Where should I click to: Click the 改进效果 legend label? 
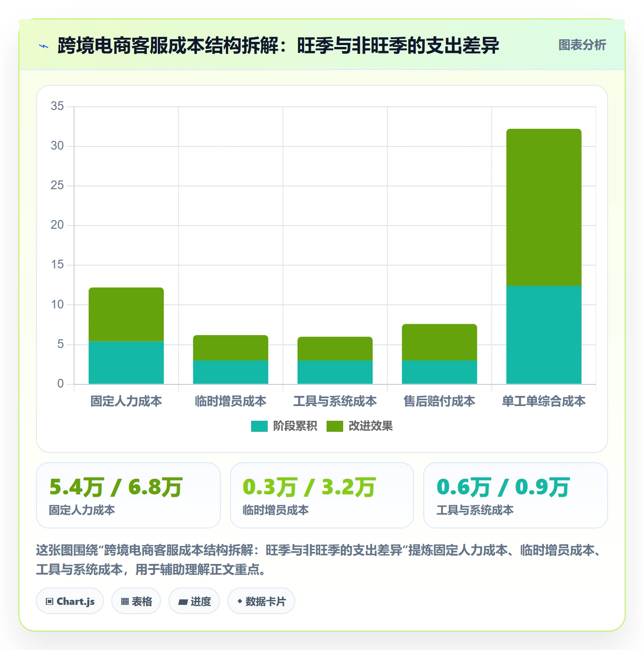click(x=370, y=426)
